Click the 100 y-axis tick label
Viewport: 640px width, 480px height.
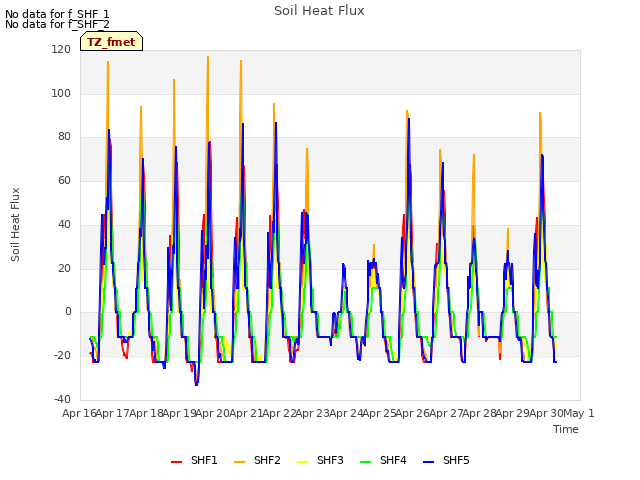pyautogui.click(x=61, y=93)
